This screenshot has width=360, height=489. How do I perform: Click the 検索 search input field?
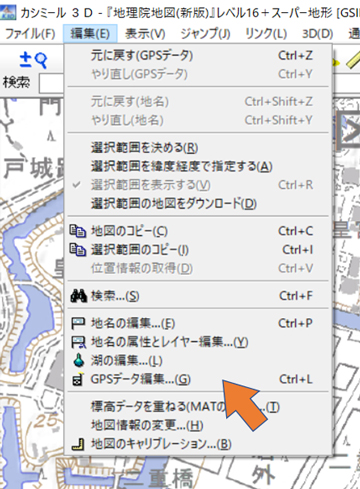[51, 83]
